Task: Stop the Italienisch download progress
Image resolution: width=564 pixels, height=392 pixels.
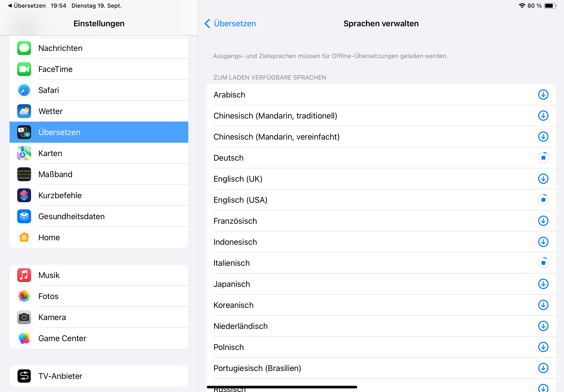Action: tap(543, 263)
